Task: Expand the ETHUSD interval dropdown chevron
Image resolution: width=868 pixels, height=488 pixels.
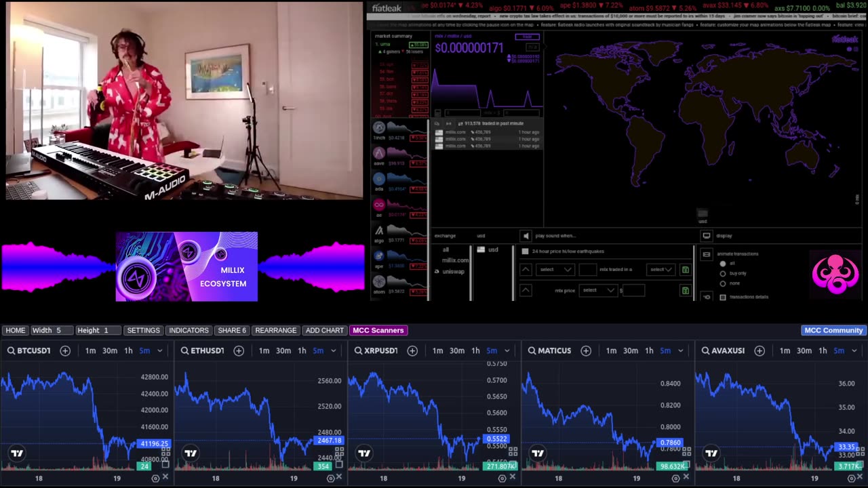Action: pos(334,350)
